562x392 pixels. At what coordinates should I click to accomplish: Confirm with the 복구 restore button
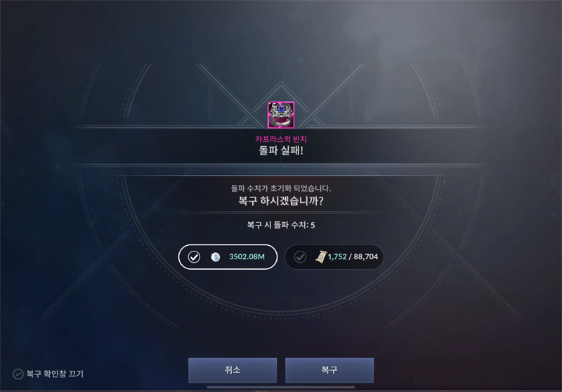point(329,370)
